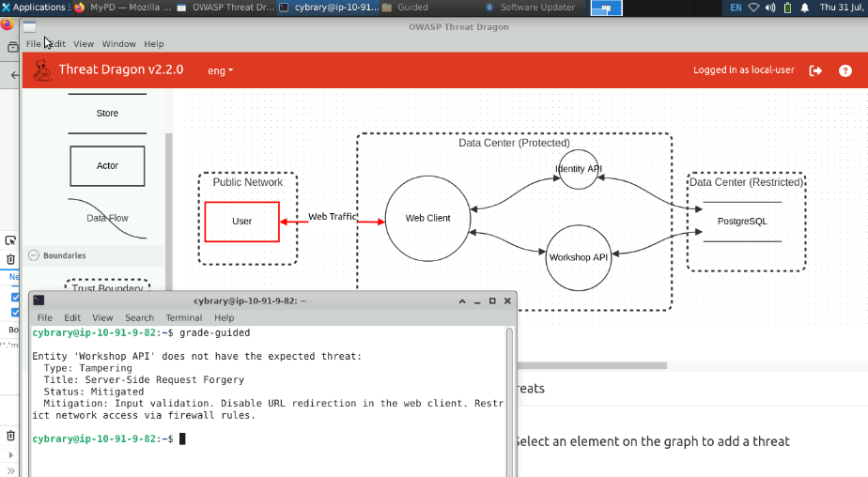
Task: Click the PostgreSQL store element
Action: coord(742,222)
